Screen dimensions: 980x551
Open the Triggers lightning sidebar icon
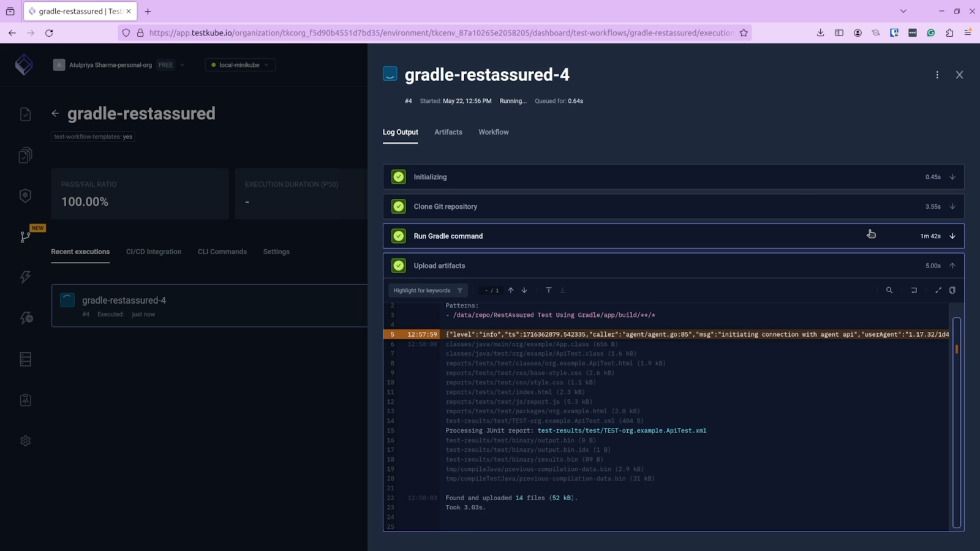(25, 277)
